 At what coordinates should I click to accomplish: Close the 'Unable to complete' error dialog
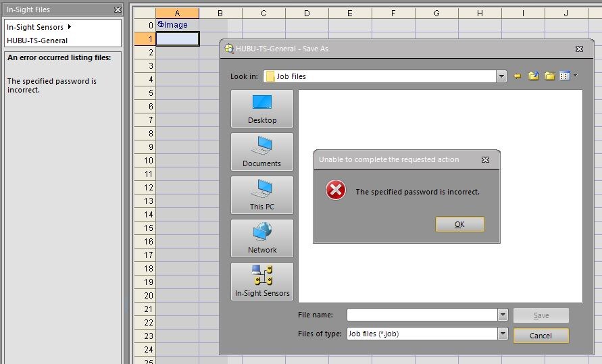pos(485,159)
